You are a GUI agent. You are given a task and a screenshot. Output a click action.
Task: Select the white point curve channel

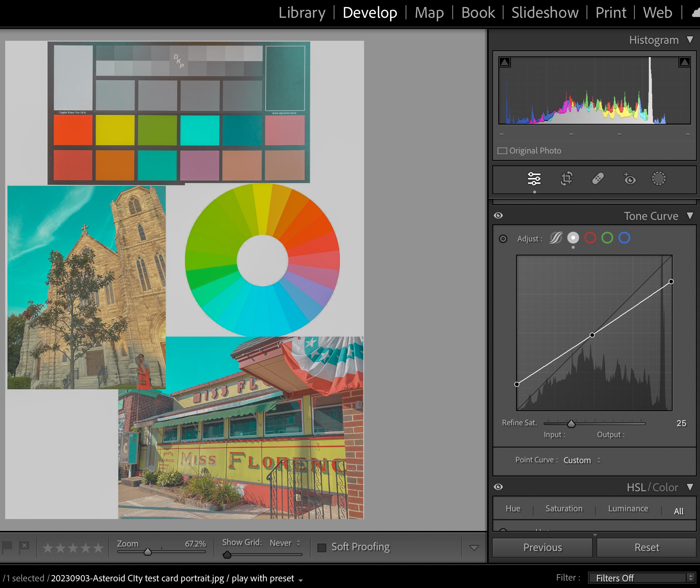pos(573,238)
